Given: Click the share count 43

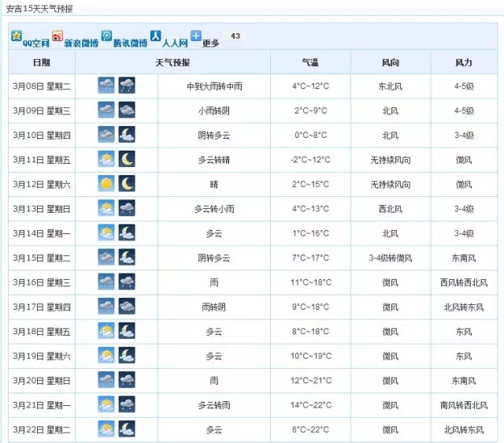Looking at the screenshot, I should click(x=235, y=35).
